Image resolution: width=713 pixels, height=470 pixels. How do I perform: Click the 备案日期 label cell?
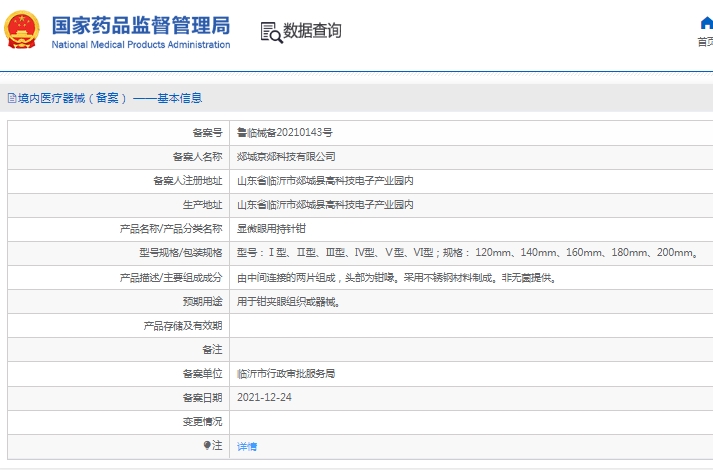[x=119, y=398]
